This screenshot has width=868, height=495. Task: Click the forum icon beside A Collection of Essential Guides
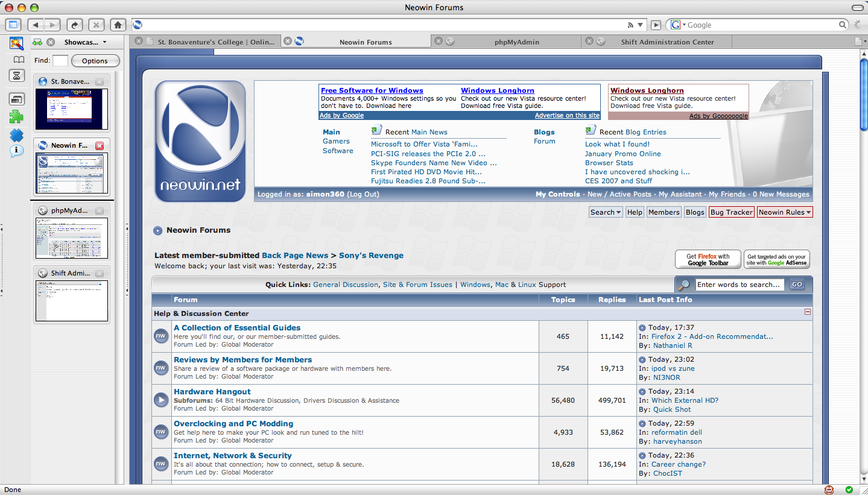click(x=160, y=336)
